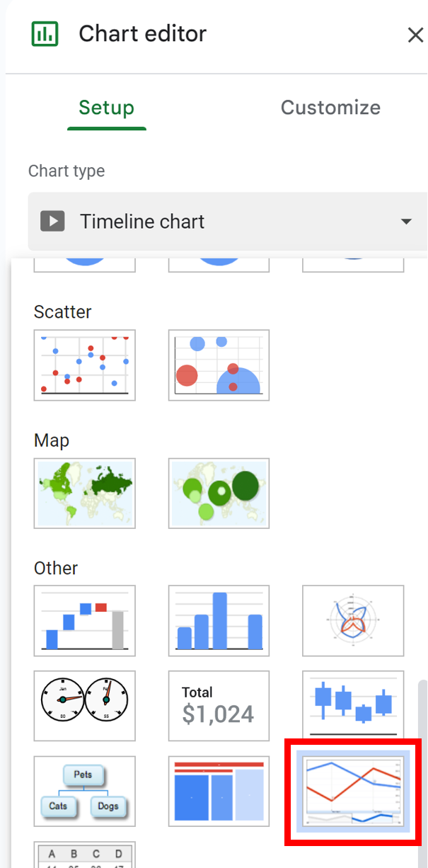Switch to the Setup tab
428x868 pixels.
[107, 108]
